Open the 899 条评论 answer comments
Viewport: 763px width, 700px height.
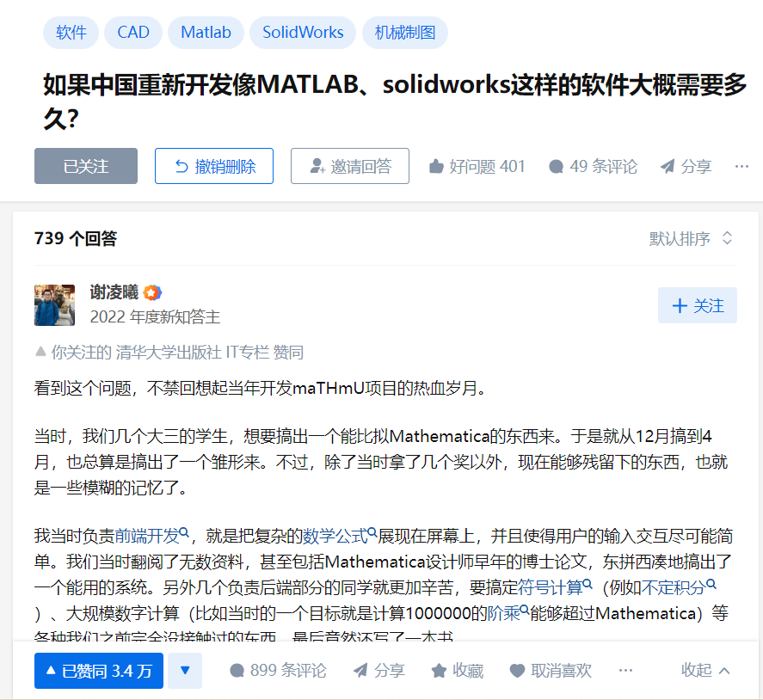click(x=278, y=670)
